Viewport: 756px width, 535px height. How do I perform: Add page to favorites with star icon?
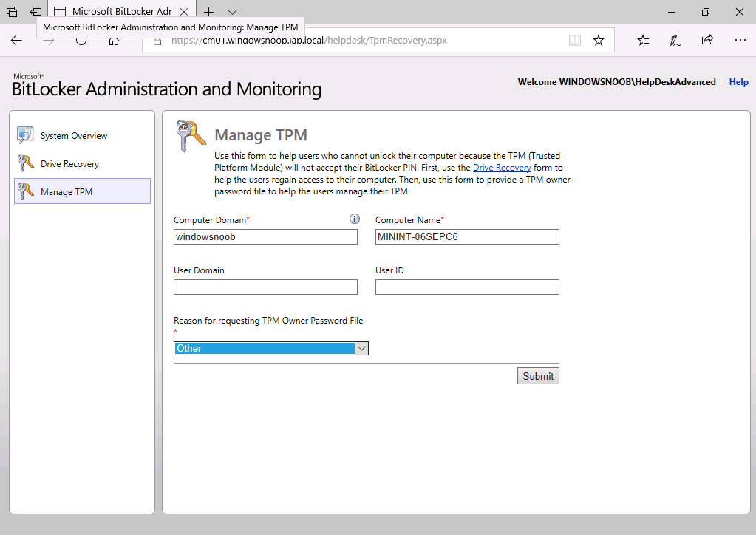click(x=599, y=41)
